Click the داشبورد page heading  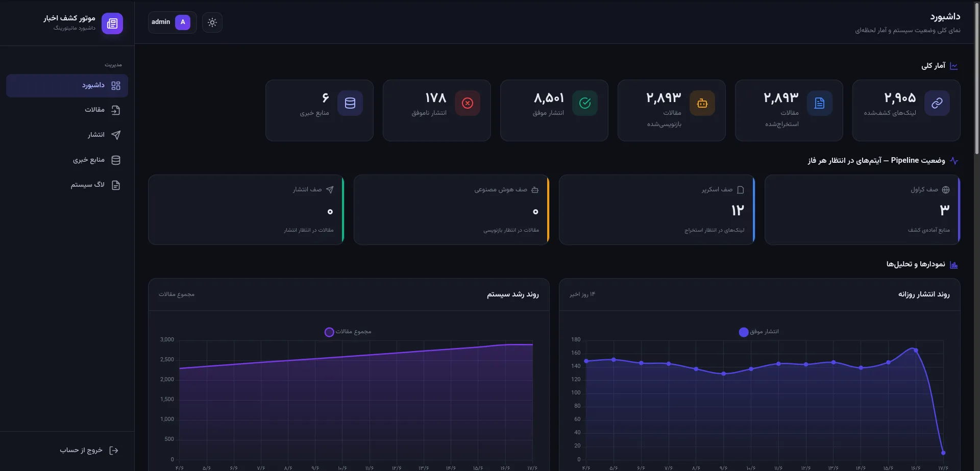[x=945, y=17]
